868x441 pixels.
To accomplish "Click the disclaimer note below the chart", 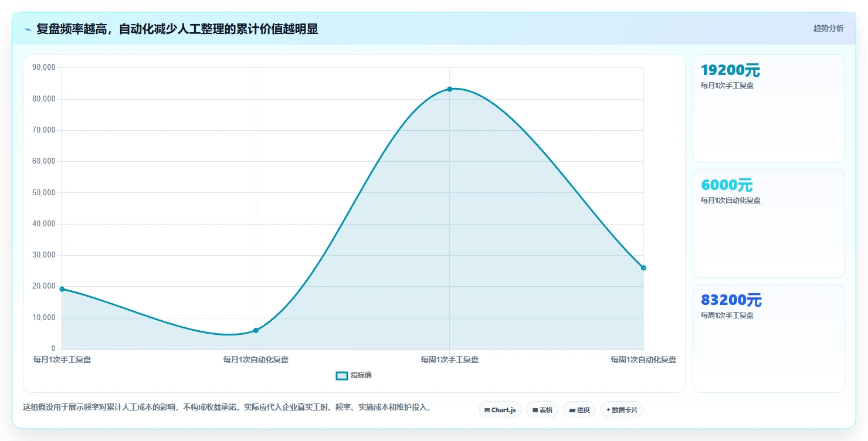I will pyautogui.click(x=229, y=408).
